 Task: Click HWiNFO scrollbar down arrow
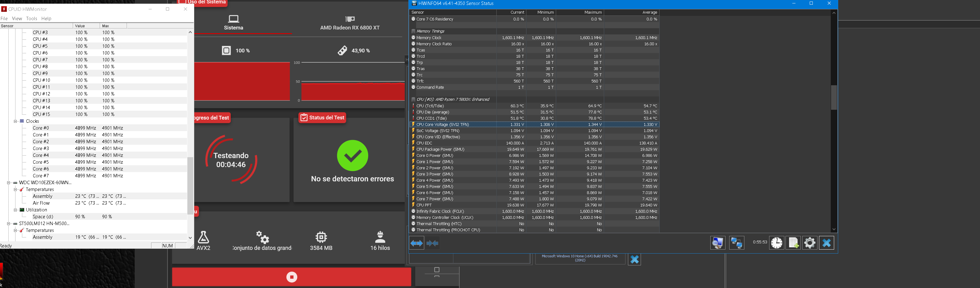point(834,229)
